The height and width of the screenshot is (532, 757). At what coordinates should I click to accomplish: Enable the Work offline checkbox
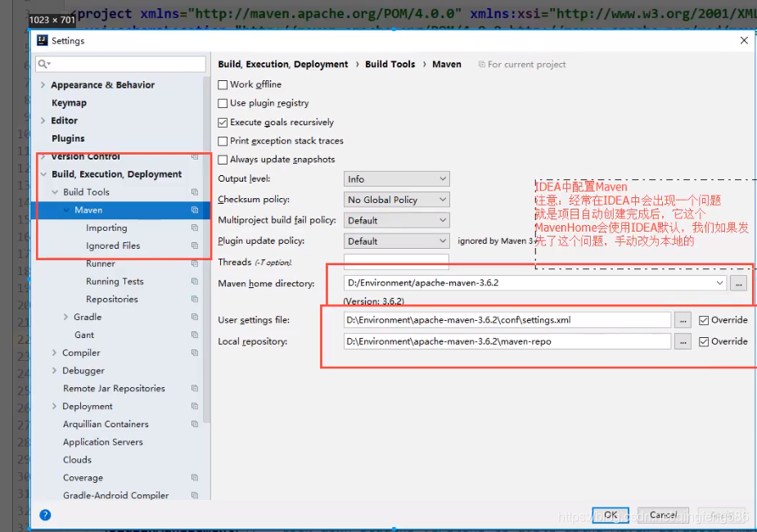tap(223, 85)
